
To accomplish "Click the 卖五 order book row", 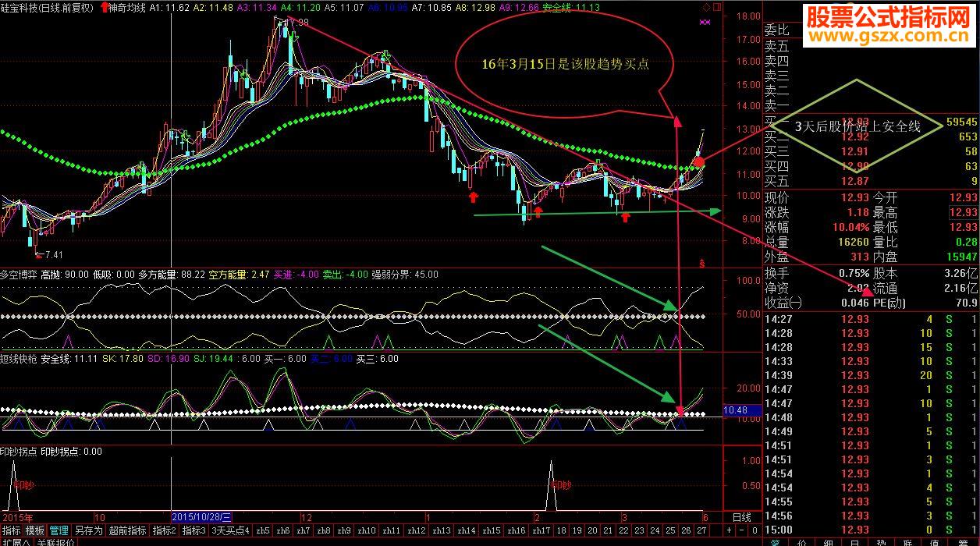I will click(871, 45).
